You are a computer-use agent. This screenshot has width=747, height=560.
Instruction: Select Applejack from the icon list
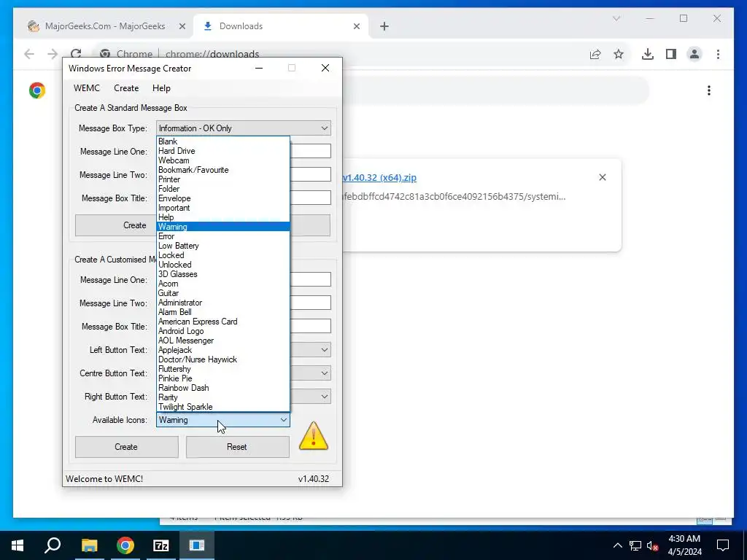[223, 350]
